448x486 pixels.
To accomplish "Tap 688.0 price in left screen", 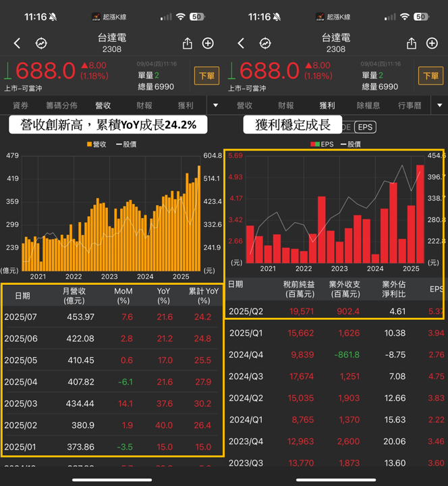I will tap(45, 71).
